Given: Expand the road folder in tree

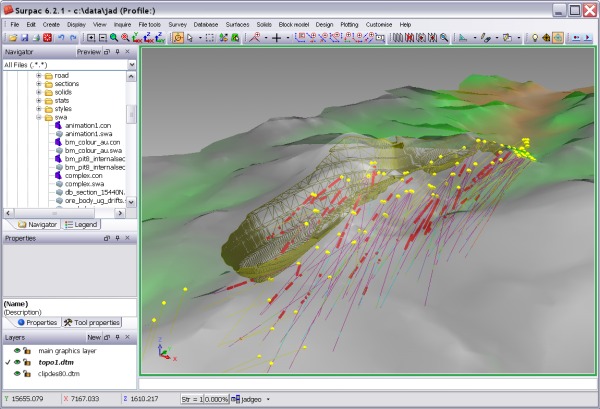Looking at the screenshot, I should coord(39,75).
